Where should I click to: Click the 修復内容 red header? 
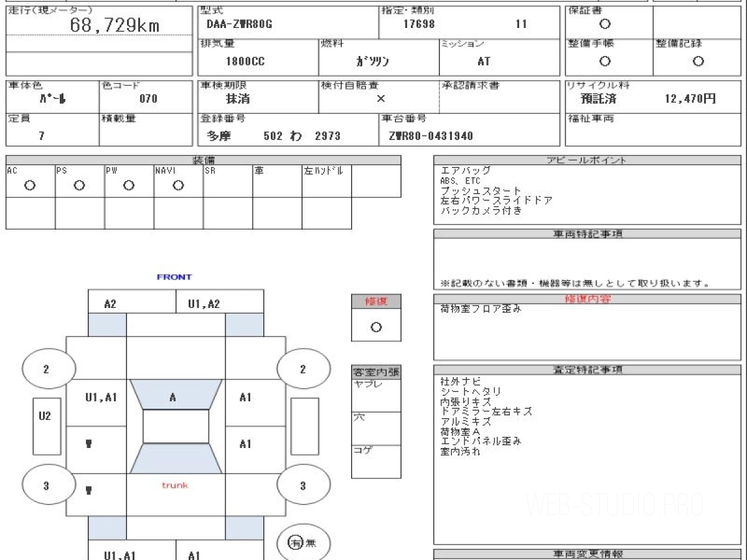587,299
